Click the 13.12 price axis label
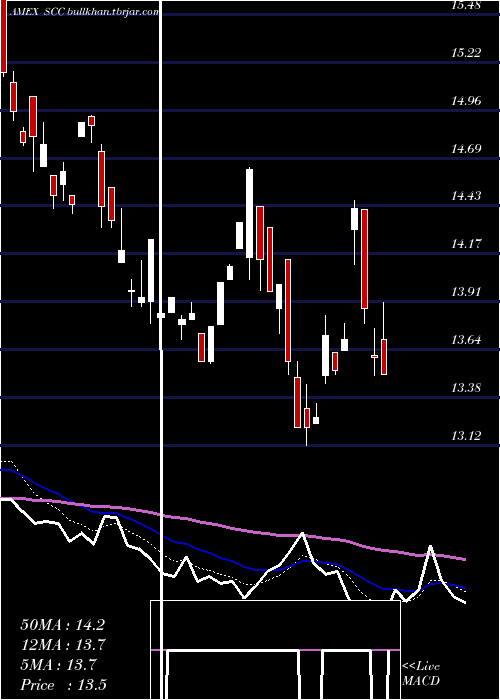The width and height of the screenshot is (500, 700). [466, 436]
